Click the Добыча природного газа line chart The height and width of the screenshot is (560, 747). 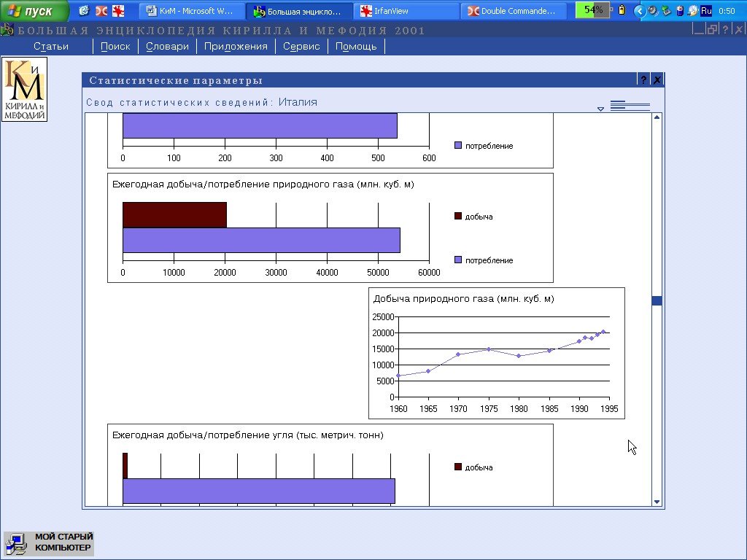pyautogui.click(x=496, y=354)
